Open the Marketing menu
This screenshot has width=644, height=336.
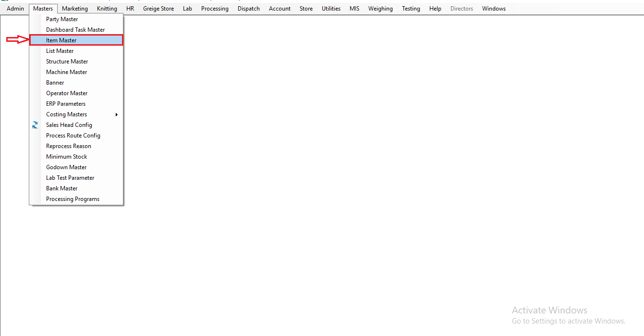point(75,9)
